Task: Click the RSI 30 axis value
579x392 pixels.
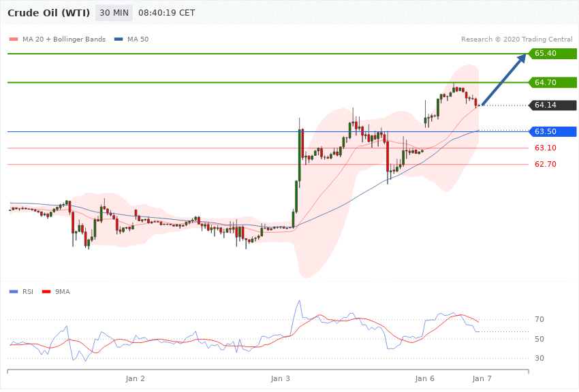Action: click(539, 358)
